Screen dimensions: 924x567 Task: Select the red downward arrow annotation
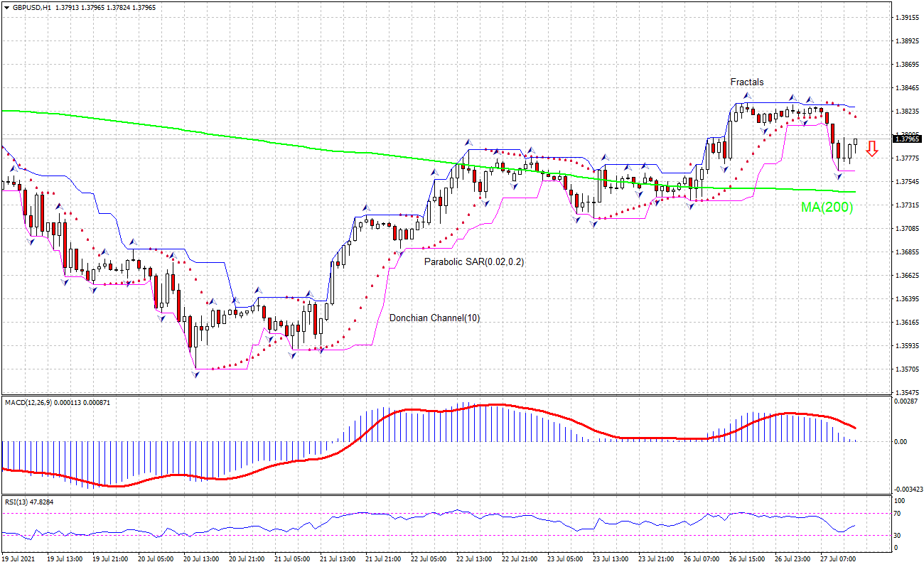(x=873, y=148)
